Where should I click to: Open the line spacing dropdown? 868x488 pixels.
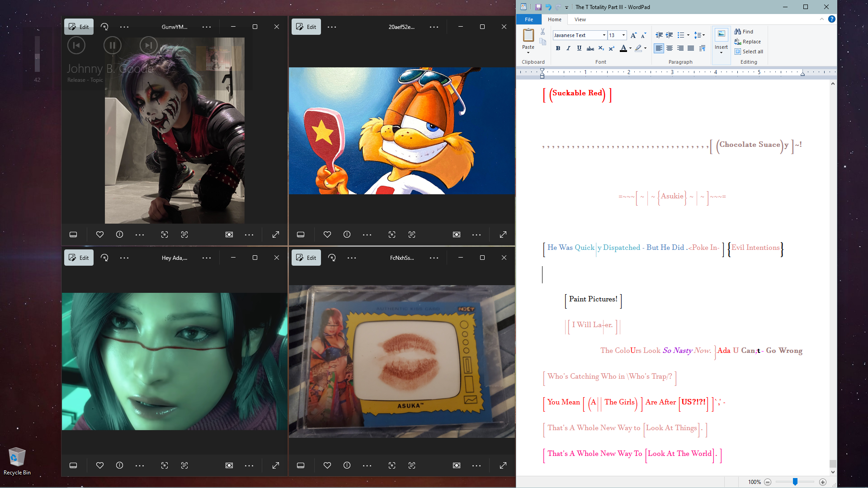click(x=699, y=35)
